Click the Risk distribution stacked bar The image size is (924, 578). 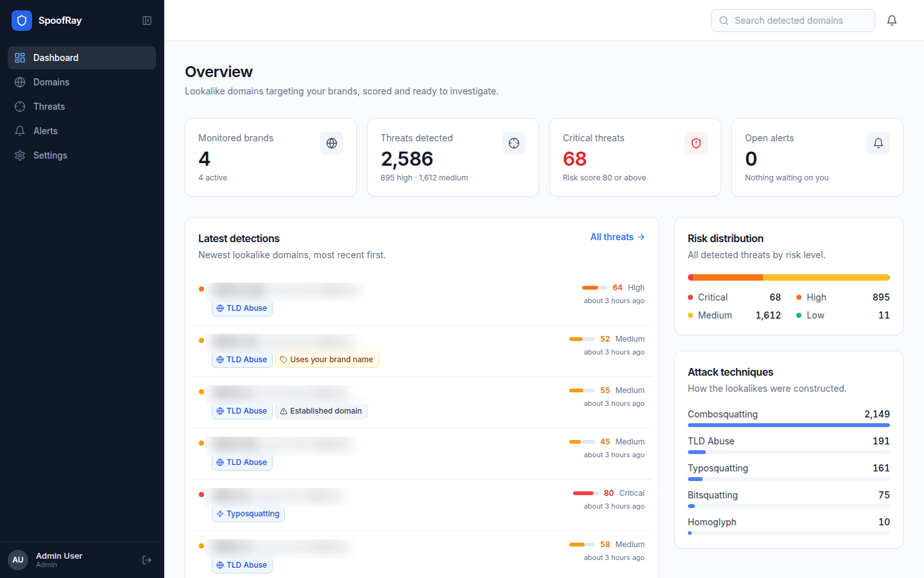(789, 277)
